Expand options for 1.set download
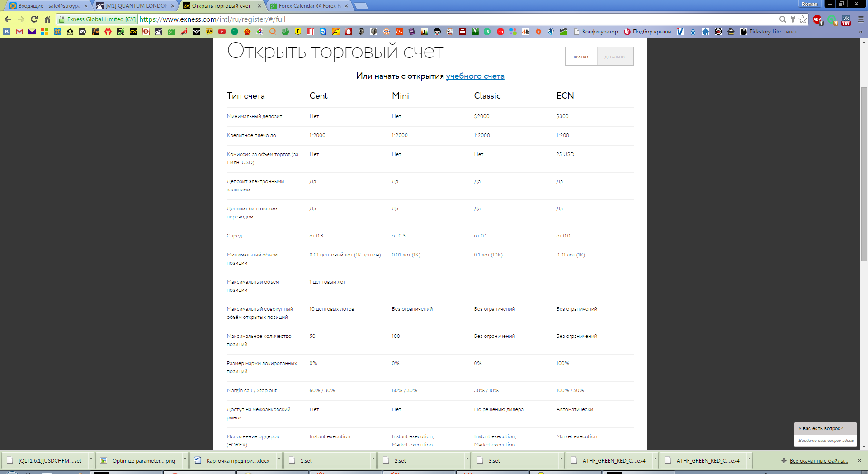 point(373,460)
